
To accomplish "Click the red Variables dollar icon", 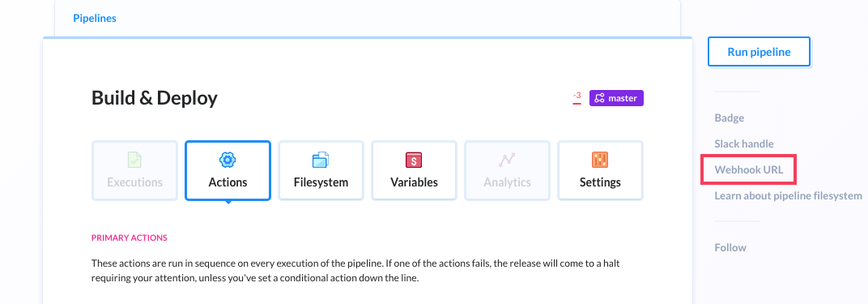I will click(414, 160).
